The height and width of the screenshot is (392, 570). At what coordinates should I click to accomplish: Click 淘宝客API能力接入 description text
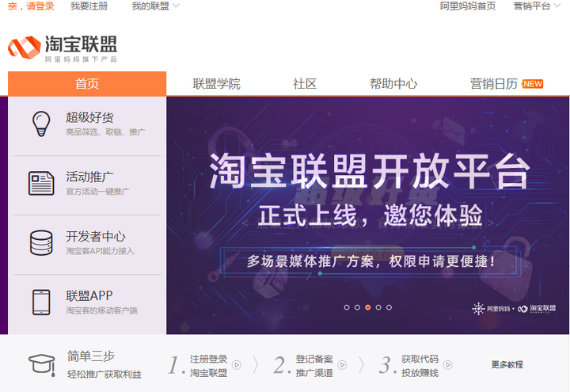pos(100,251)
